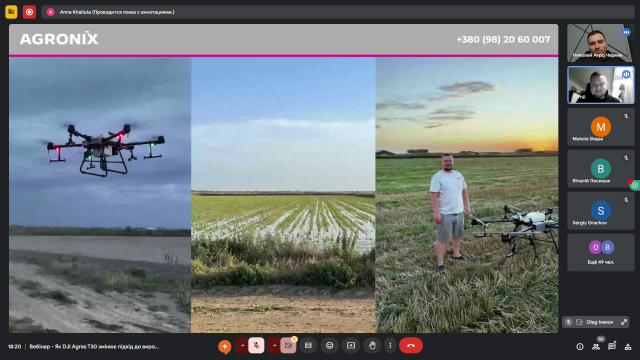Image resolution: width=640 pixels, height=360 pixels.
Task: Open the 'more 49 people' tile
Action: (601, 253)
